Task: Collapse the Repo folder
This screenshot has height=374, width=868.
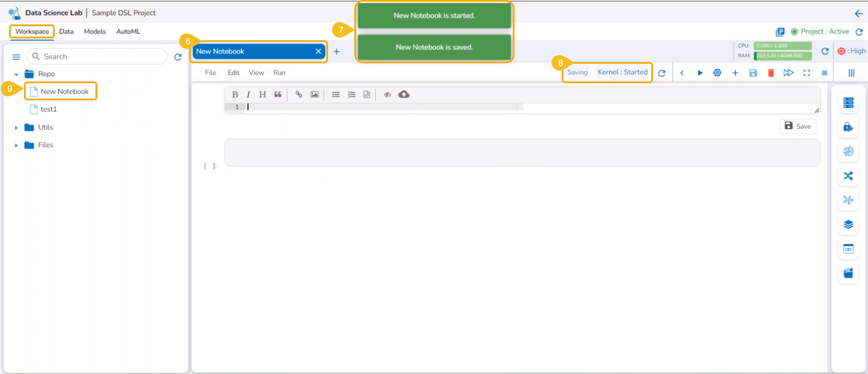Action: click(x=16, y=74)
